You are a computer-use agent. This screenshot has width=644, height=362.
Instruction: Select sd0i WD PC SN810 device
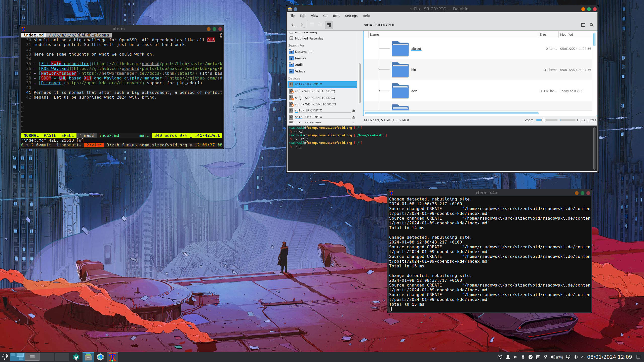click(x=315, y=91)
